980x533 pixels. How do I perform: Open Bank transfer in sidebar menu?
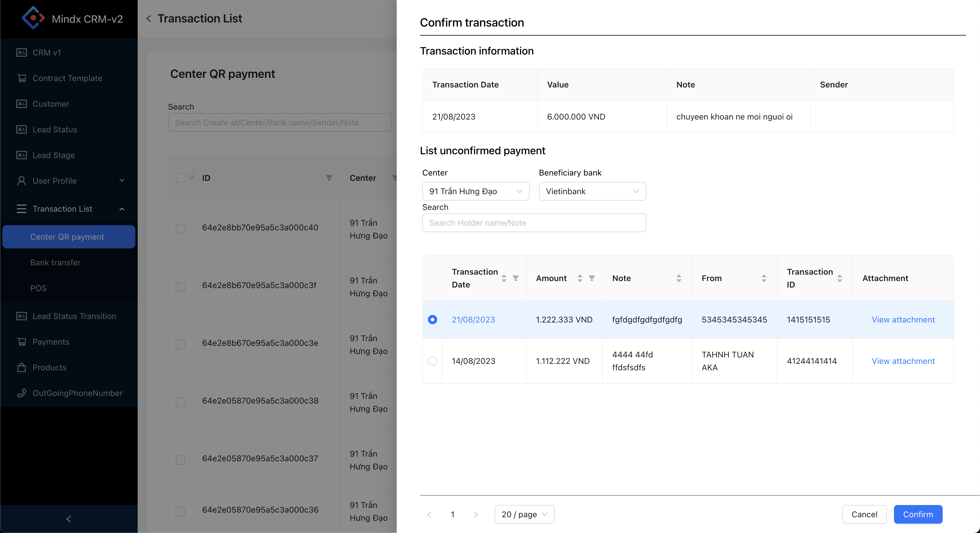tap(55, 262)
